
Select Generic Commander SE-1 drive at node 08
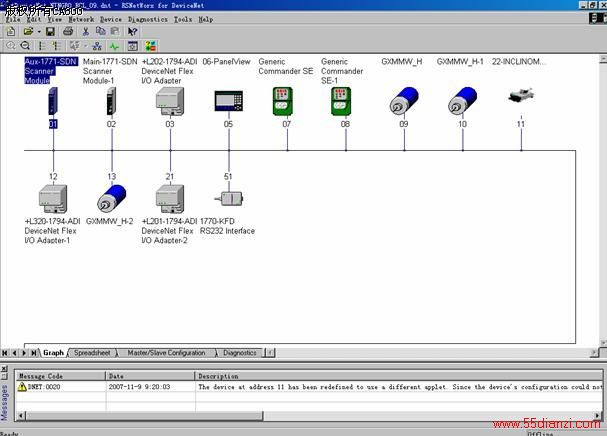pos(341,101)
